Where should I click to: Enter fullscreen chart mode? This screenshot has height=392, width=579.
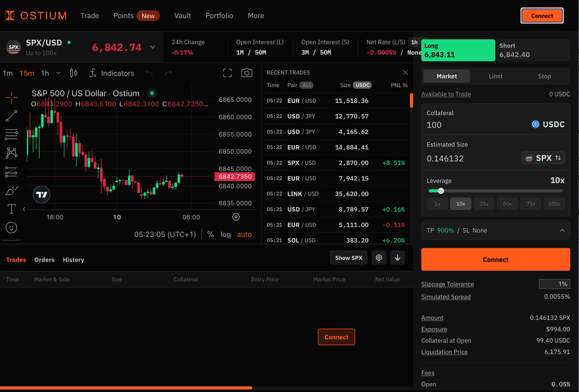pyautogui.click(x=227, y=73)
